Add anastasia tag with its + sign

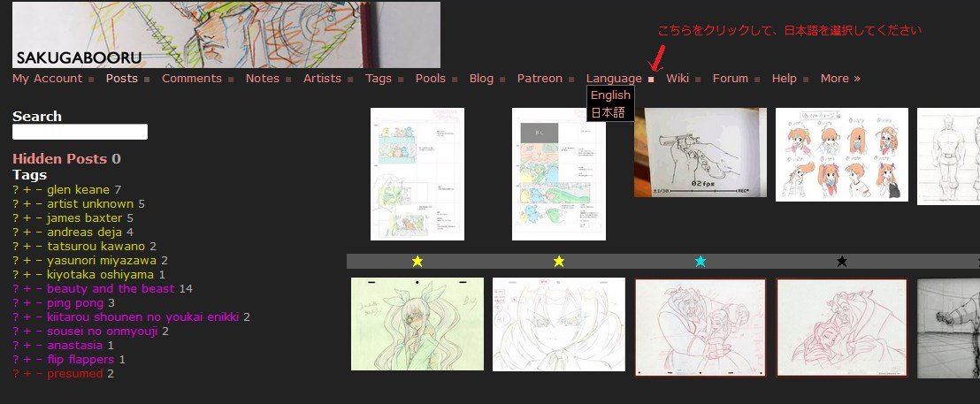click(x=27, y=346)
